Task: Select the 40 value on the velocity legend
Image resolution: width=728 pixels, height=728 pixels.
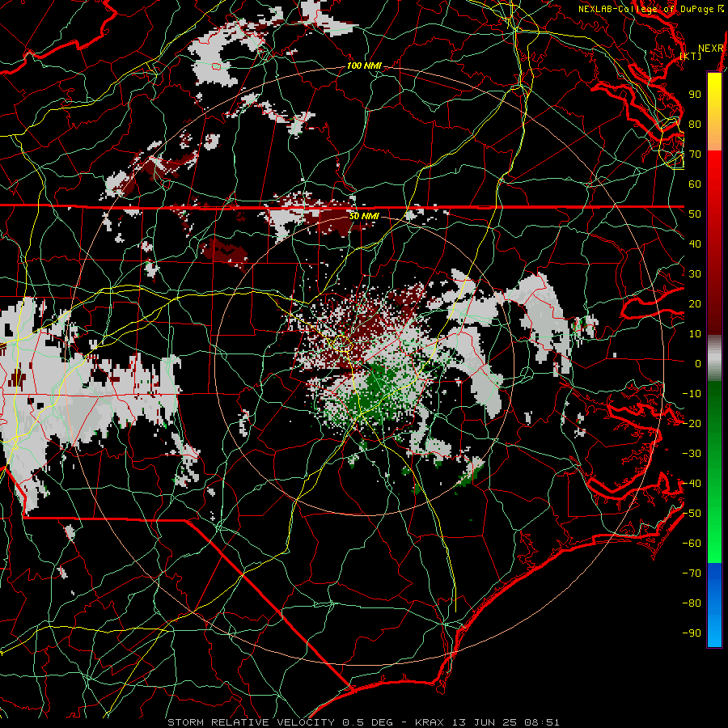Action: point(695,244)
